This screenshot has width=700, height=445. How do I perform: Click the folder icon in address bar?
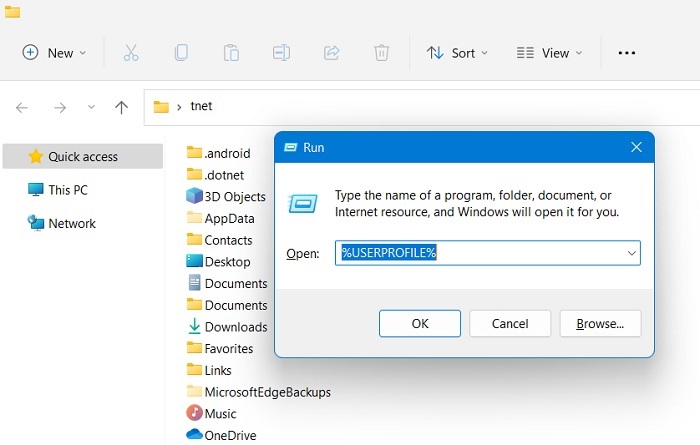(161, 107)
